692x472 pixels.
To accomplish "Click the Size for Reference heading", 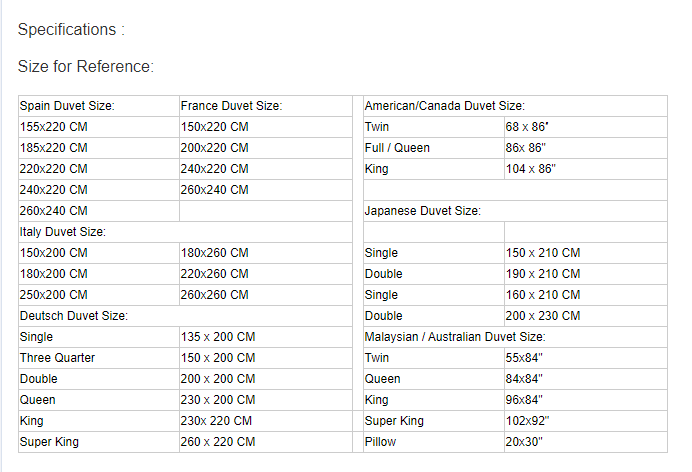I will coord(86,67).
